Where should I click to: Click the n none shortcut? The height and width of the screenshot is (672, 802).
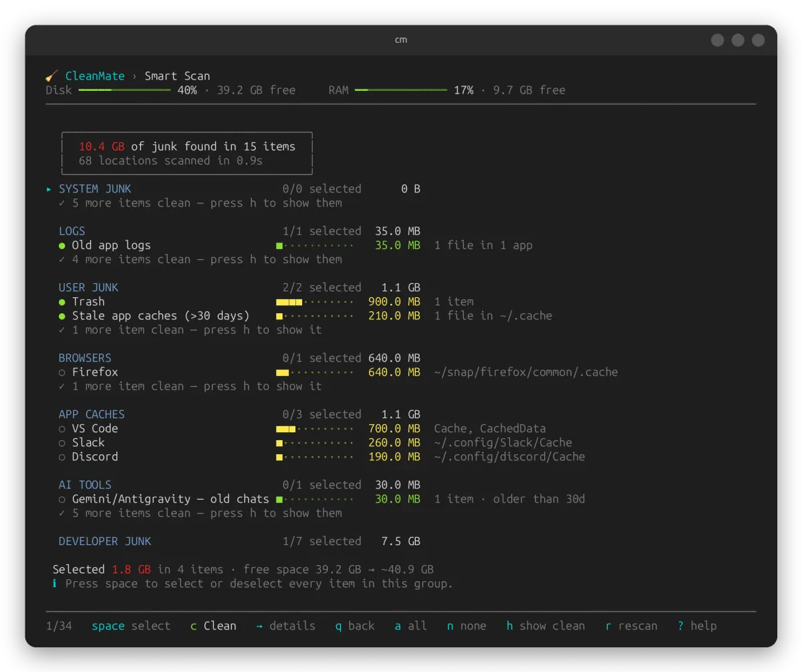[466, 626]
